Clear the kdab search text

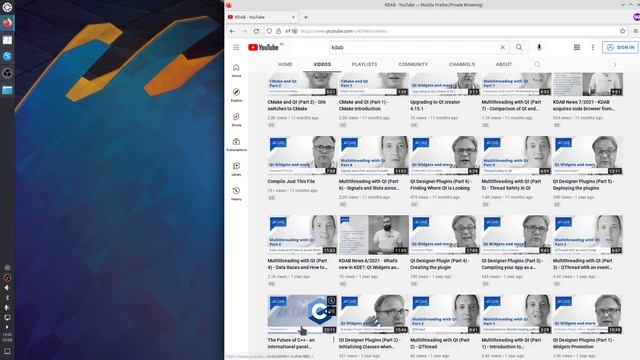pyautogui.click(x=502, y=47)
